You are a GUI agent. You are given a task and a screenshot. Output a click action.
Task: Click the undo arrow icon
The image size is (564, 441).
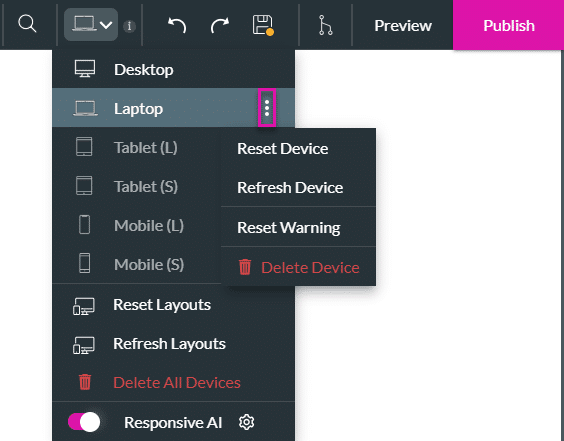[x=177, y=25]
